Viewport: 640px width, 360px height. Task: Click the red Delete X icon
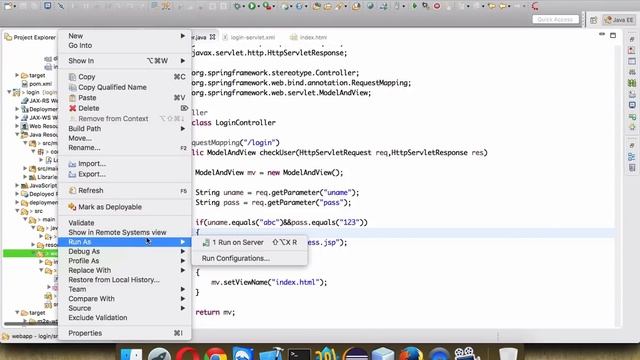(73, 108)
